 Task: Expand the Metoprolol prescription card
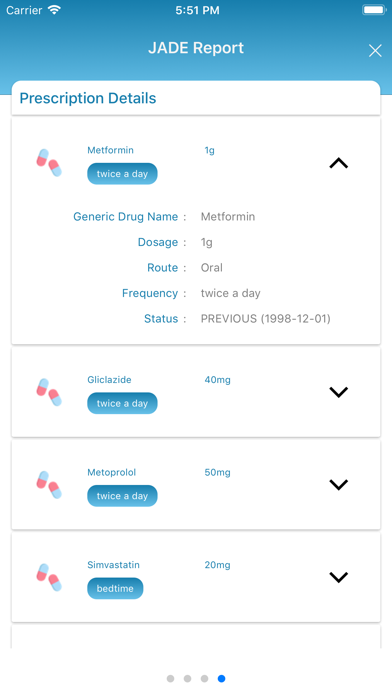pos(339,484)
